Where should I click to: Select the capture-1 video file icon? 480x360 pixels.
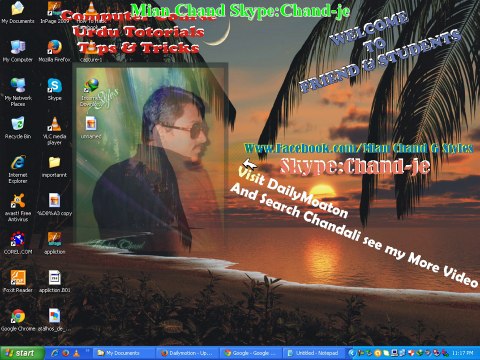click(91, 51)
